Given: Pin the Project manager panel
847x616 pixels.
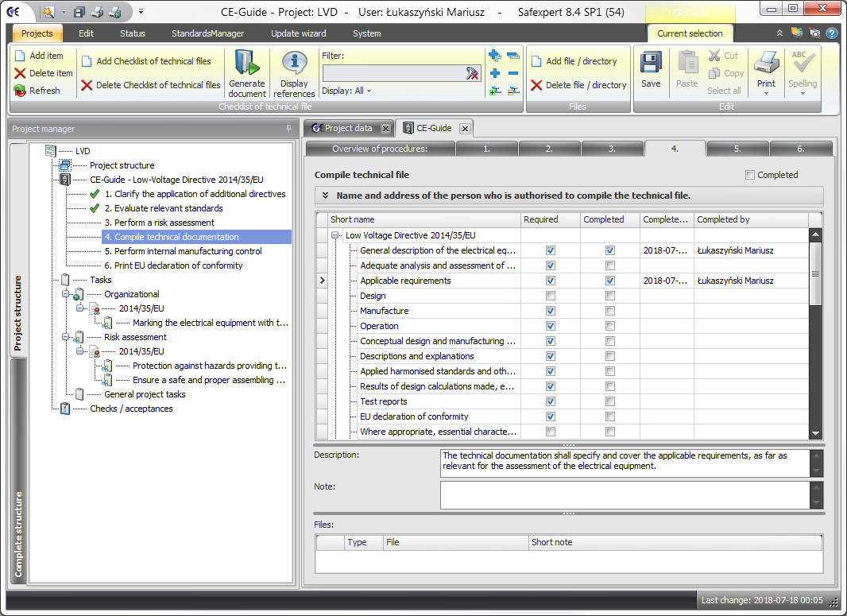Looking at the screenshot, I should coord(288,129).
